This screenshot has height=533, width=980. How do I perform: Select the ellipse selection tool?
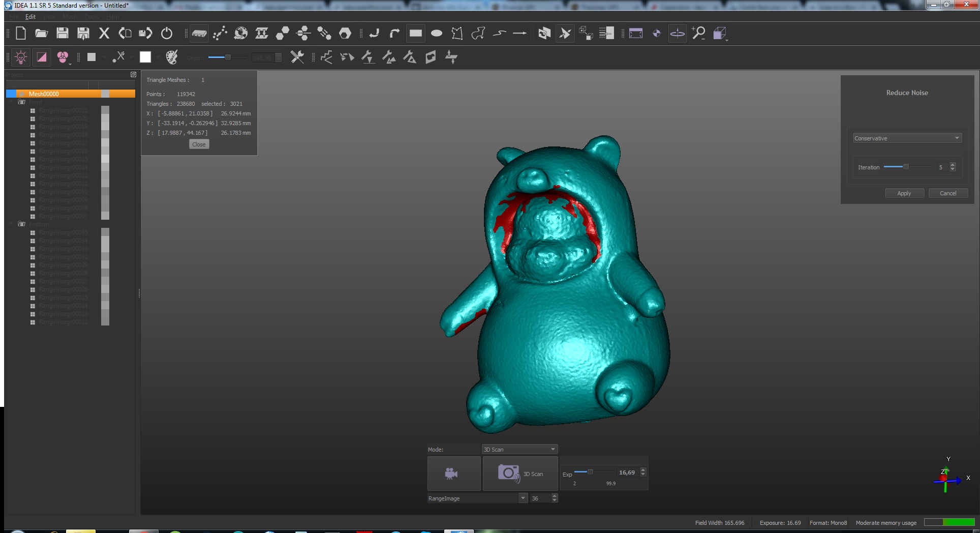[x=436, y=34]
